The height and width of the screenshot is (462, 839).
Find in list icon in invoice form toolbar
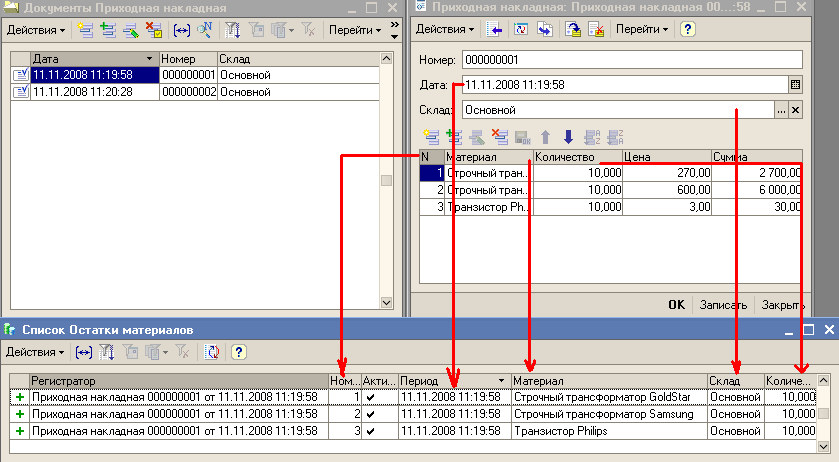coord(494,30)
